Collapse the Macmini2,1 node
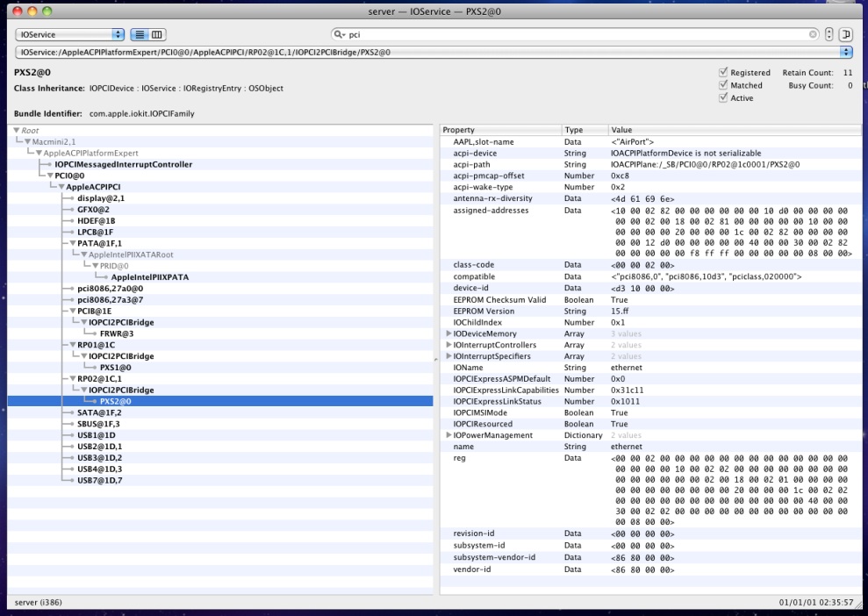This screenshot has height=616, width=868. (x=28, y=141)
